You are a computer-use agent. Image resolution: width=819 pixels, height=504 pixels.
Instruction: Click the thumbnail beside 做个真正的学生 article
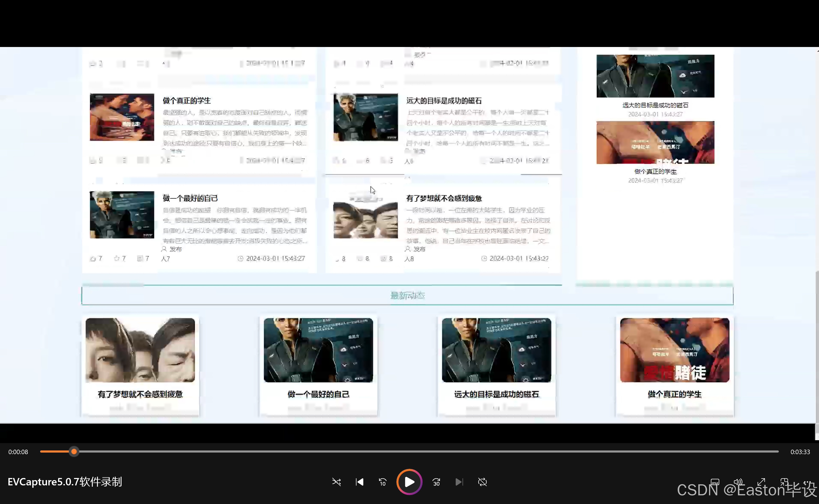pos(122,117)
